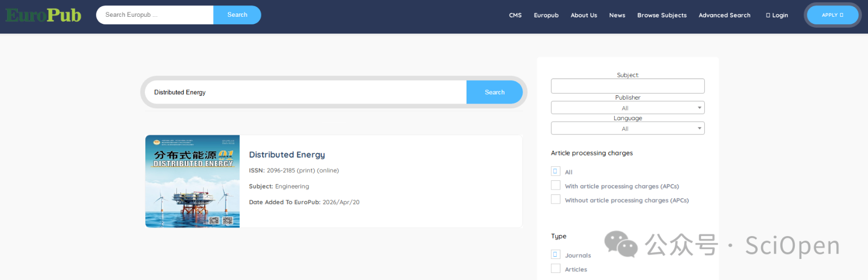Viewport: 868px width, 280px height.
Task: Click the ISSN text 2096-2185
Action: point(281,171)
